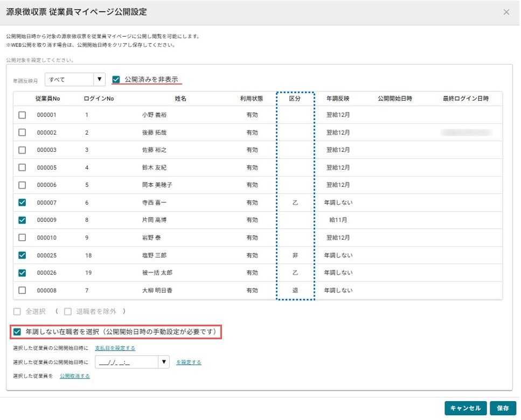
Task: Click the employee number 000005
Action: (x=46, y=167)
